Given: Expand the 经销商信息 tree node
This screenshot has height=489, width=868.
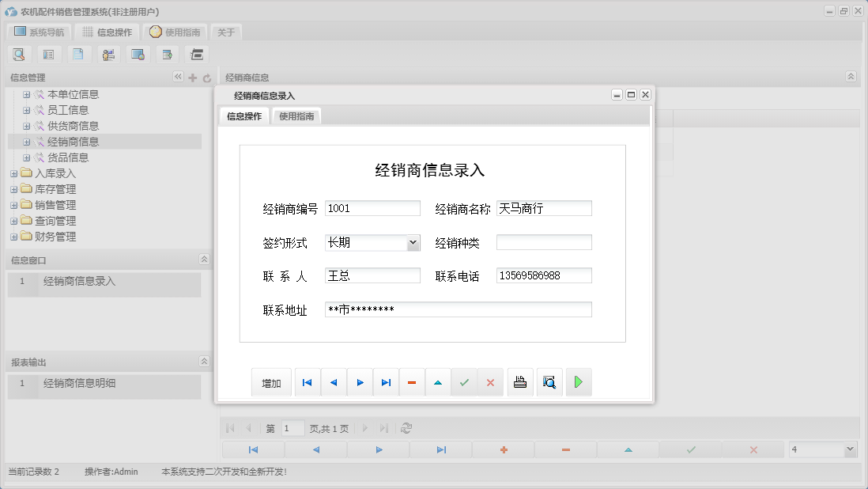Looking at the screenshot, I should click(27, 141).
